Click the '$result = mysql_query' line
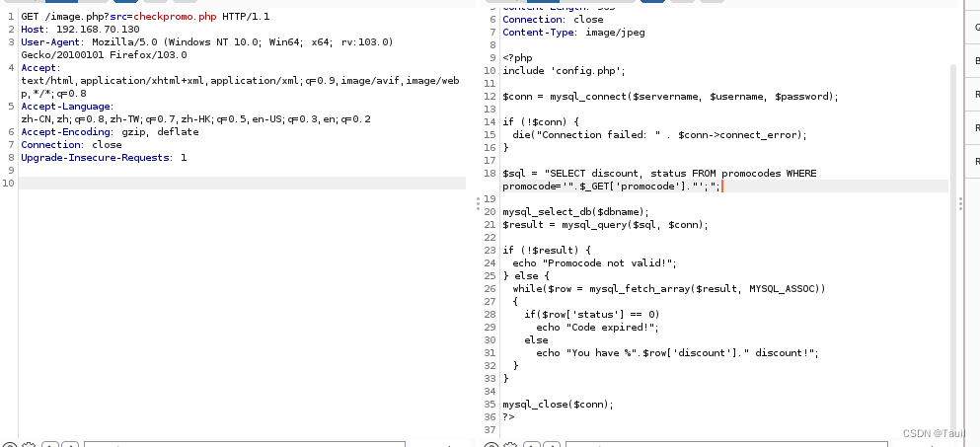 605,224
